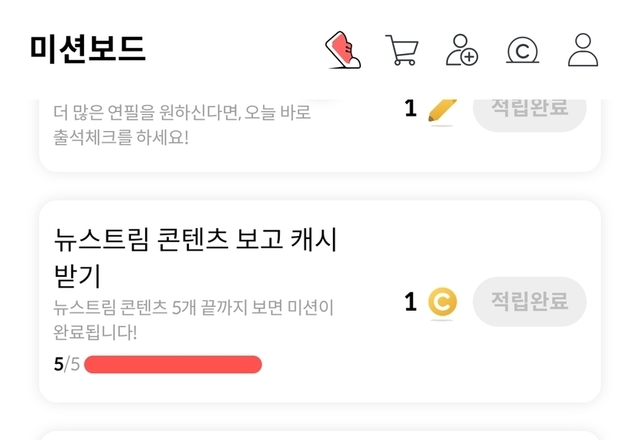The height and width of the screenshot is (440, 640).
Task: Tap the gold cash coin icon
Action: tap(442, 301)
